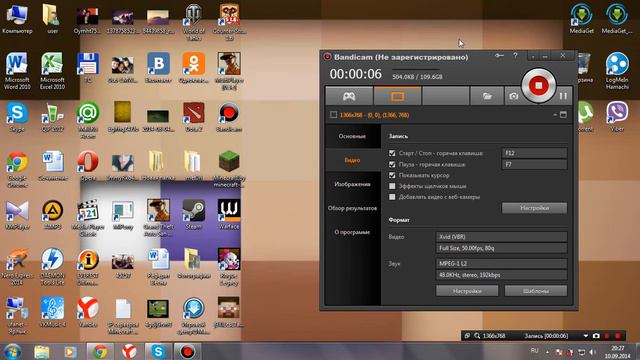The height and width of the screenshot is (360, 640).
Task: Open the Mail.Ru Agent desktop shortcut
Action: (x=88, y=120)
